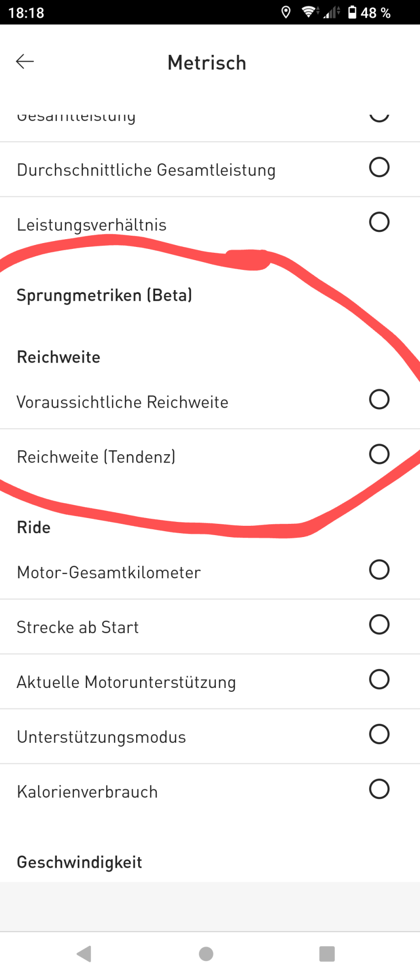Choose Kalorienverbrauch radio button
Viewport: 420px width, 980px height.
tap(379, 790)
